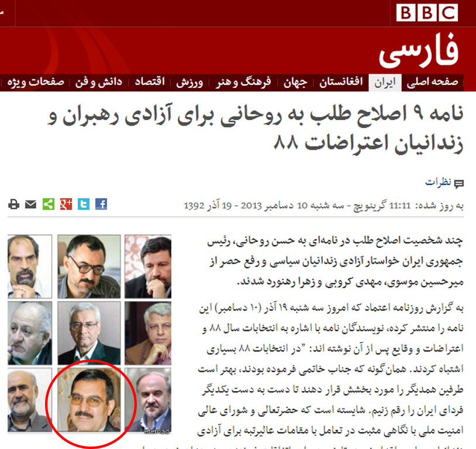Select the ایران navigation tab
This screenshot has width=476, height=449.
(385, 82)
